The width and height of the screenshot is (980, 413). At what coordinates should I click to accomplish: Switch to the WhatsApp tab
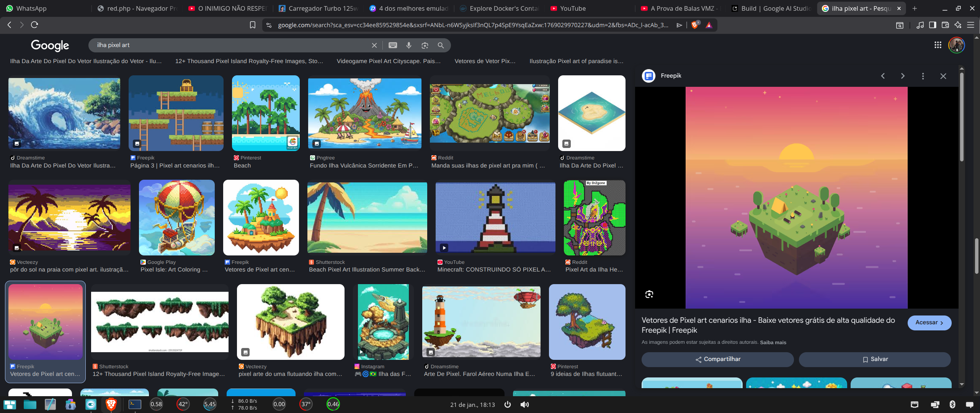(x=46, y=8)
